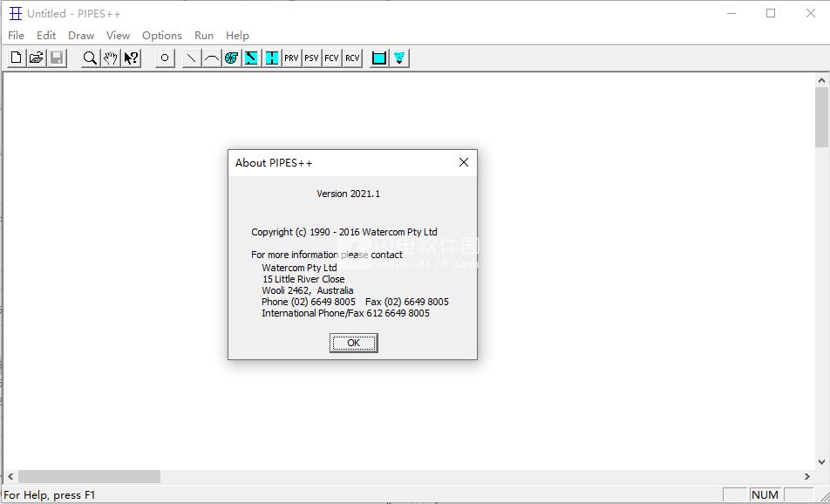Image resolution: width=830 pixels, height=504 pixels.
Task: Click OK in the About PIPES++ dialog
Action: pos(354,343)
